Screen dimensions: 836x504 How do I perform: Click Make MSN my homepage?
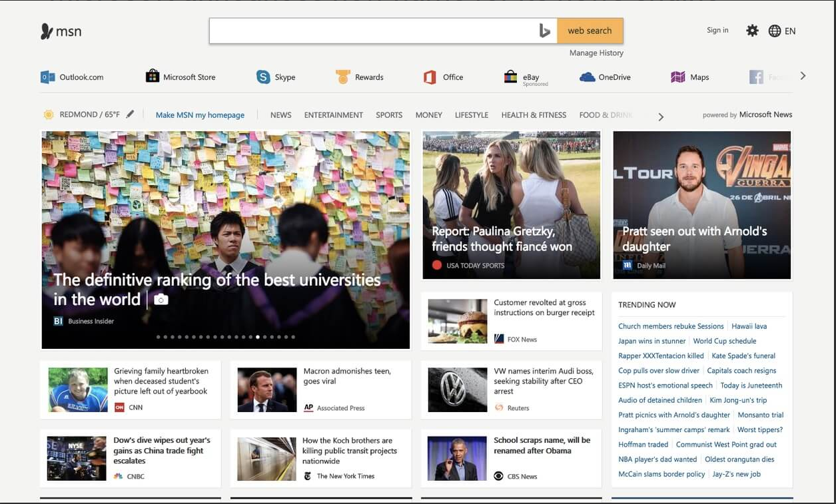click(x=200, y=115)
